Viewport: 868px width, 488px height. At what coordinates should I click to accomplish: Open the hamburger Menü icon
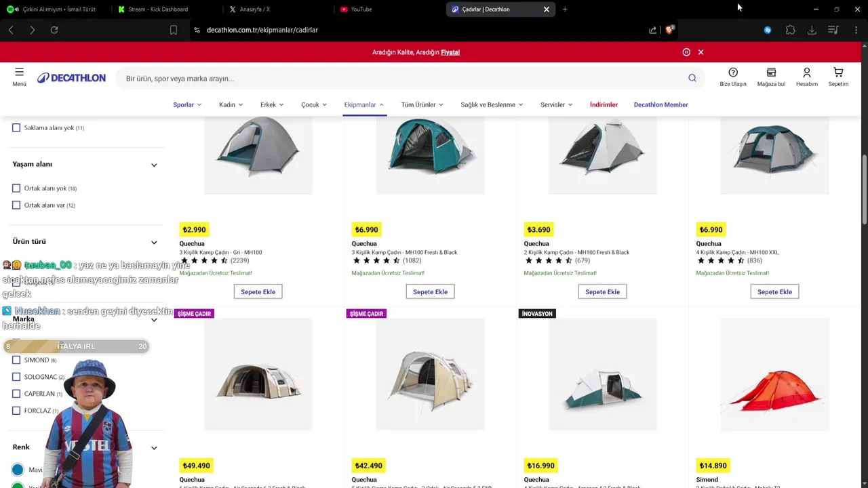(x=19, y=73)
